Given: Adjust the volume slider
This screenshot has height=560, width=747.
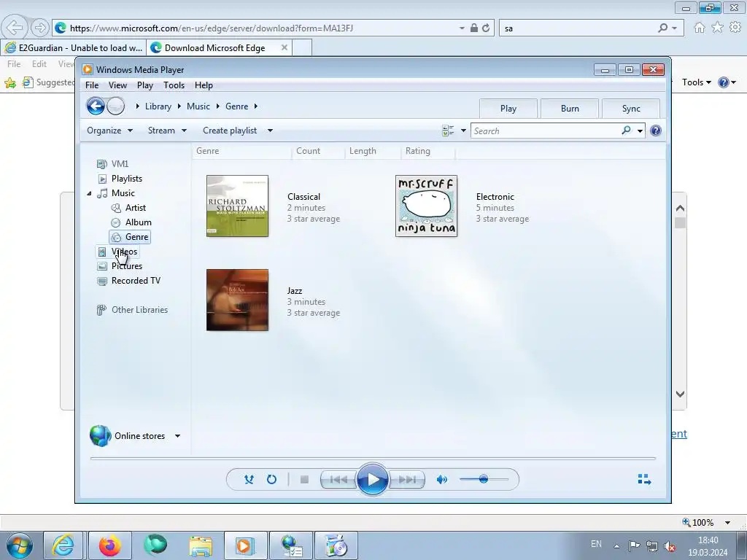Looking at the screenshot, I should click(x=484, y=479).
